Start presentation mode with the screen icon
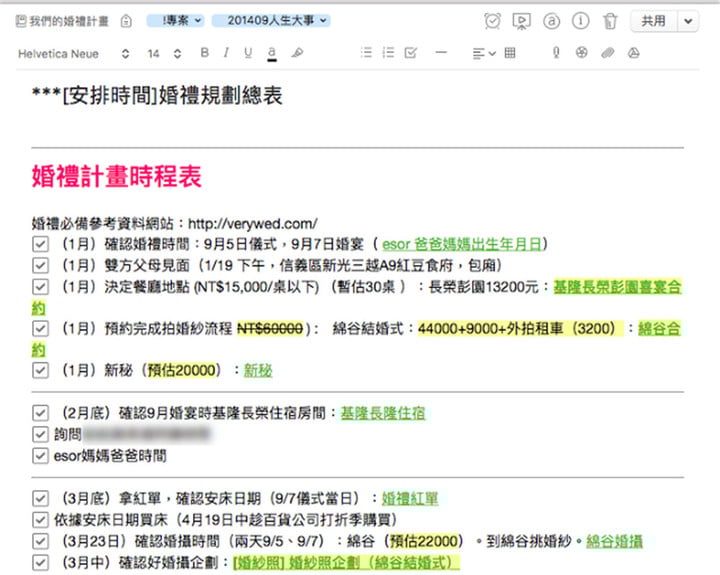The image size is (720, 575). (522, 21)
